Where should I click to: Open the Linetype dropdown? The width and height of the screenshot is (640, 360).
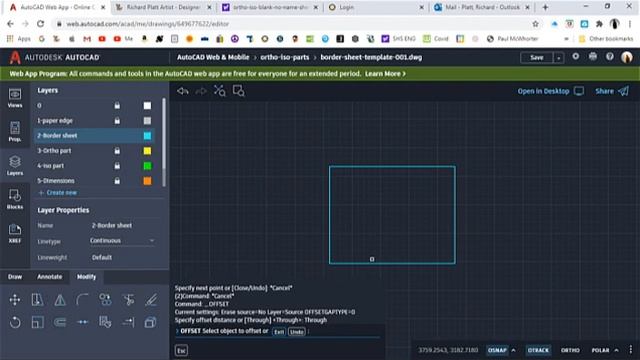click(x=122, y=241)
